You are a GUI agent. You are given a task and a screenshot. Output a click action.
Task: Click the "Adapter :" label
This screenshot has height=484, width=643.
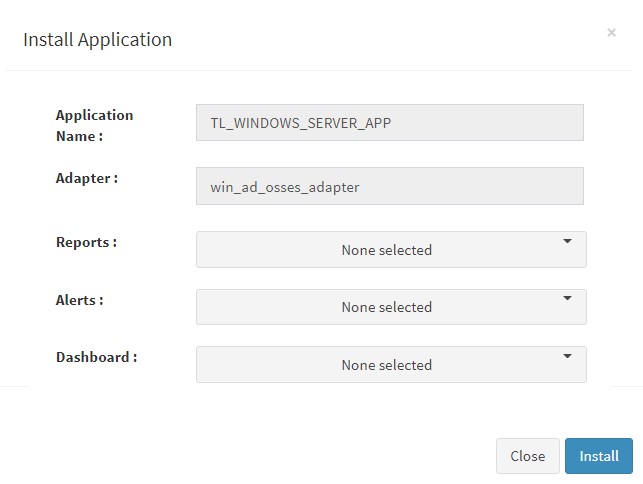87,178
